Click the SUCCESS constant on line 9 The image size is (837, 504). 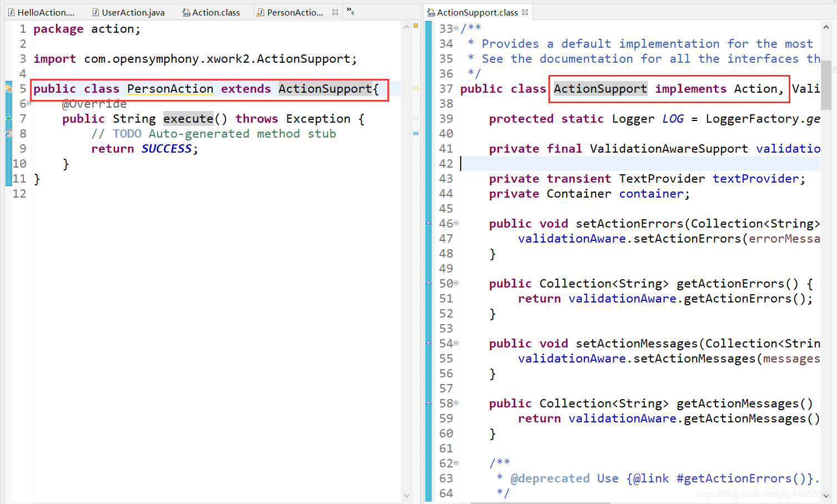pos(167,149)
